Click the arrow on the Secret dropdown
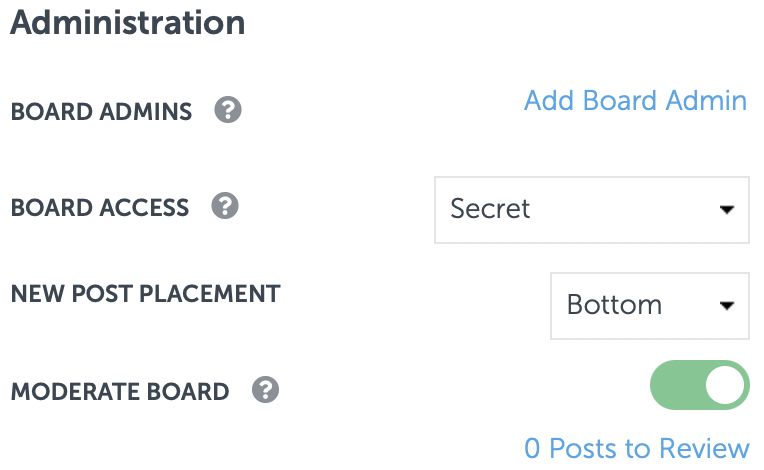This screenshot has height=470, width=764. pyautogui.click(x=727, y=210)
